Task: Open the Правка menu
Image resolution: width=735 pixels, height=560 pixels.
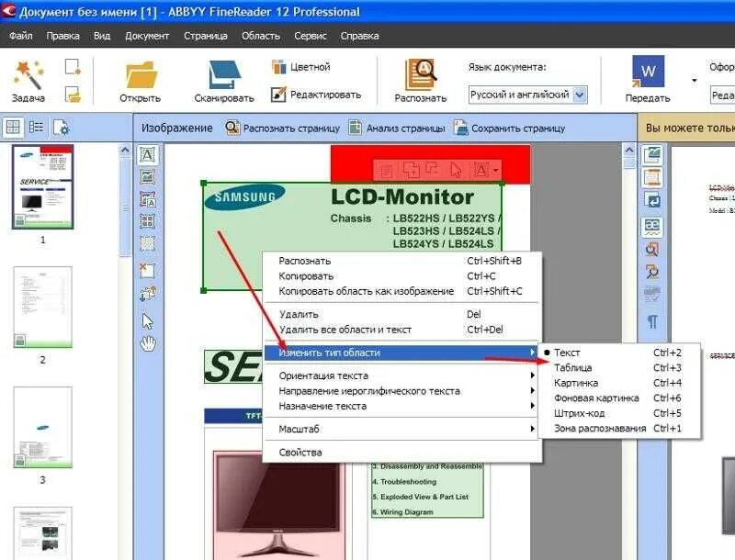Action: (x=62, y=36)
